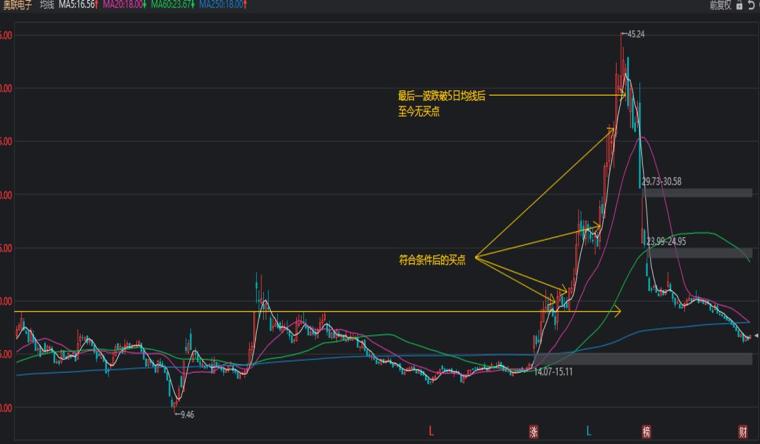Click the red 财 event marker
The image size is (760, 444).
click(743, 431)
